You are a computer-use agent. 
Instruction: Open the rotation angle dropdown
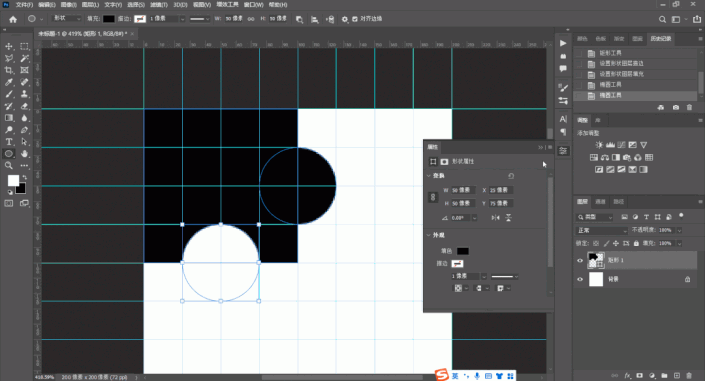(x=474, y=218)
